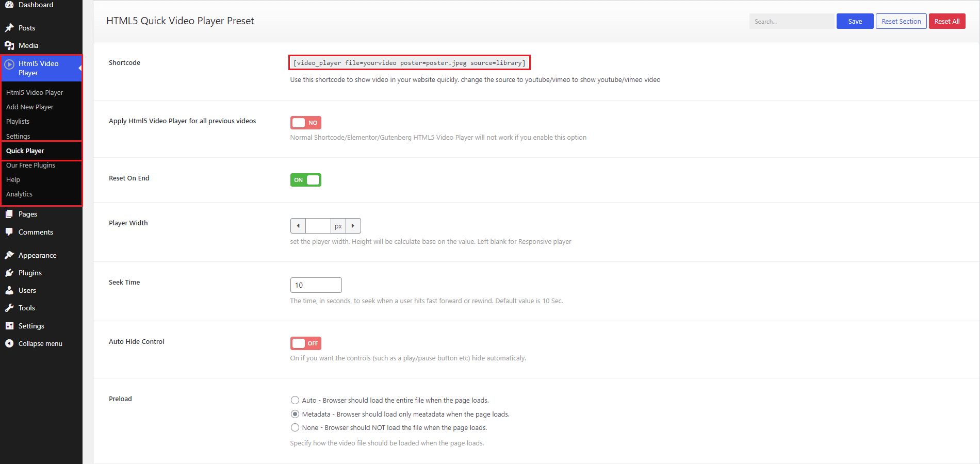Select the Posts pushpin icon
This screenshot has width=980, height=464.
pyautogui.click(x=10, y=27)
